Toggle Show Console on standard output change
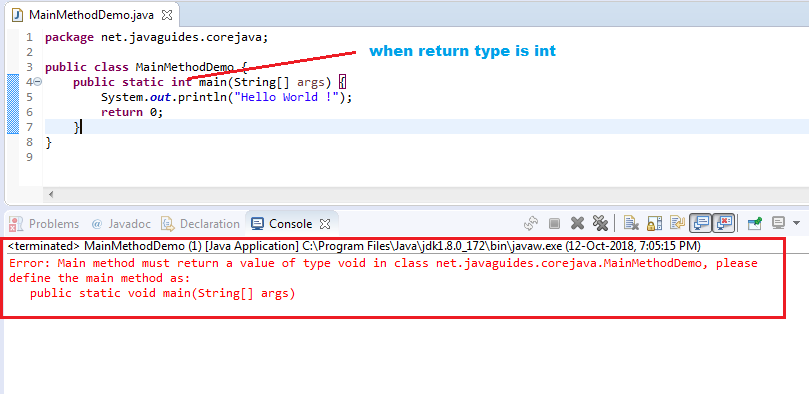Viewport: 809px width, 394px height. [702, 223]
